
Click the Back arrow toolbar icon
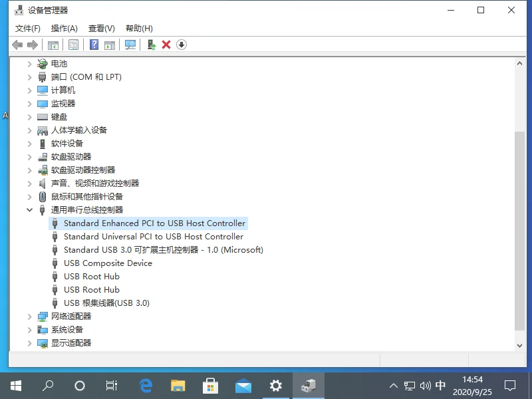point(17,45)
